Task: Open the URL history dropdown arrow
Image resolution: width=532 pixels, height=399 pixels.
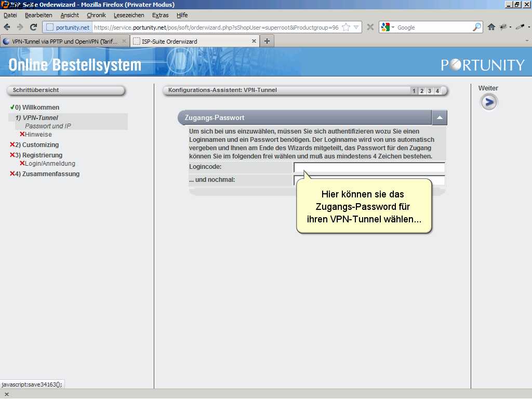Action: pos(356,27)
